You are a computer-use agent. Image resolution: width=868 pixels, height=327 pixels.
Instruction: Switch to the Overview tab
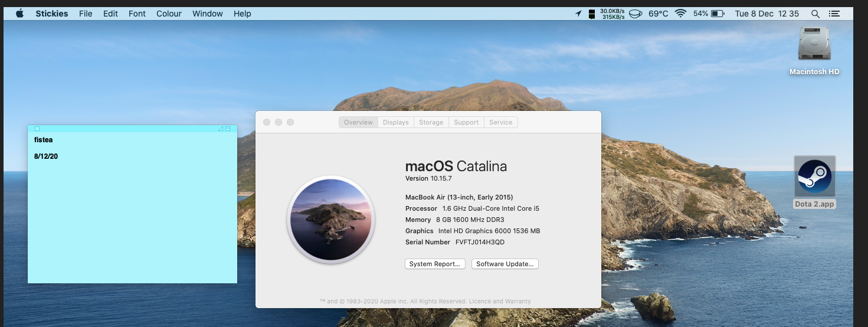pyautogui.click(x=358, y=122)
